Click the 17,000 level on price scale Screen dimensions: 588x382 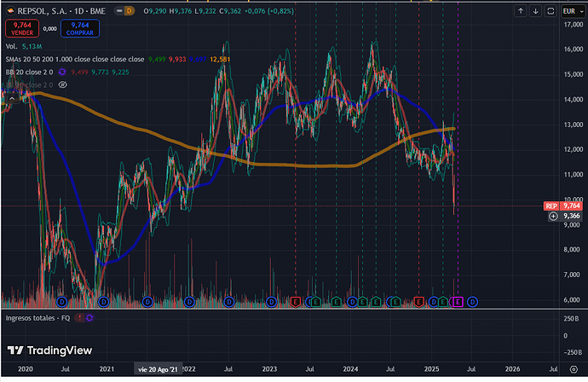point(574,25)
